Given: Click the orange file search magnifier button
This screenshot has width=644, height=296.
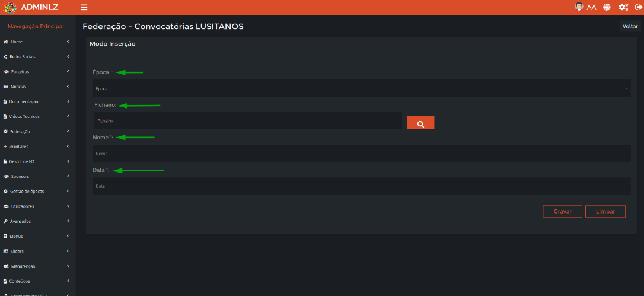Looking at the screenshot, I should click(x=420, y=123).
